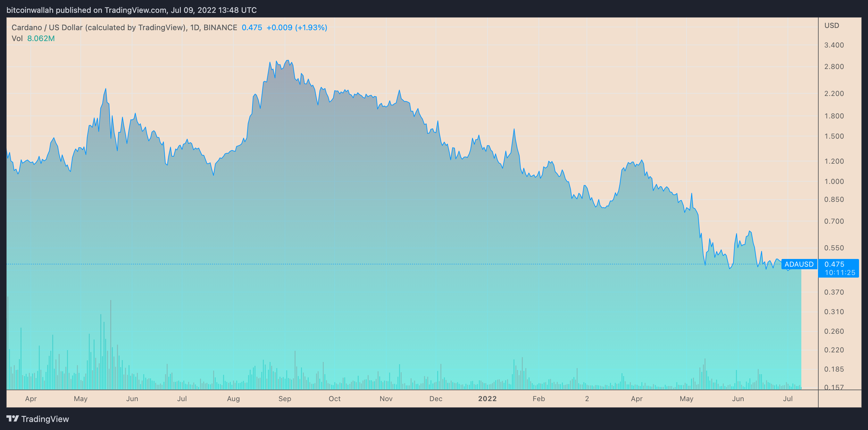Click the 3.400 price scale level
Screen dimensions: 868x430
click(834, 45)
